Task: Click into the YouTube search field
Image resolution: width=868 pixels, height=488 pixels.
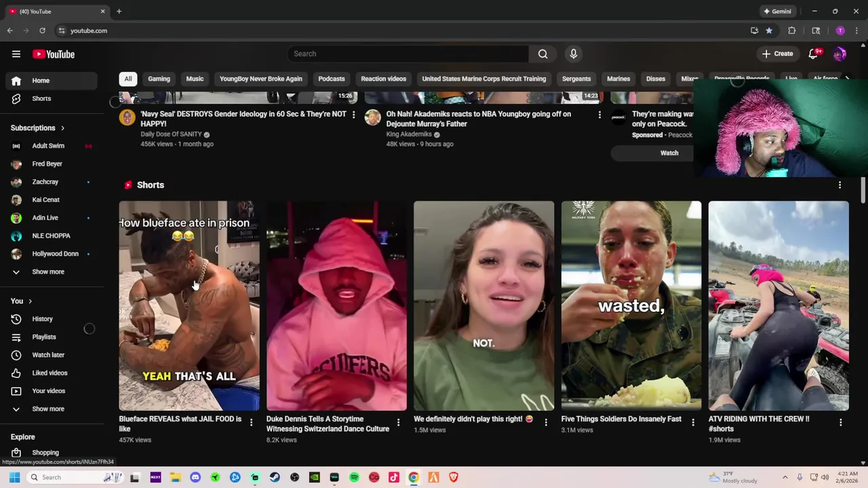Action: coord(408,54)
